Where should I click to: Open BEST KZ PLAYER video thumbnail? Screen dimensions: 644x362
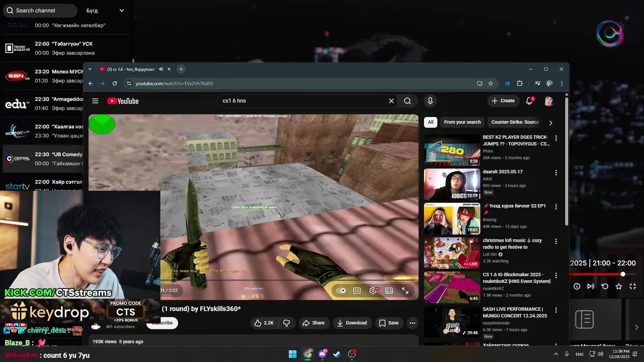pyautogui.click(x=452, y=150)
